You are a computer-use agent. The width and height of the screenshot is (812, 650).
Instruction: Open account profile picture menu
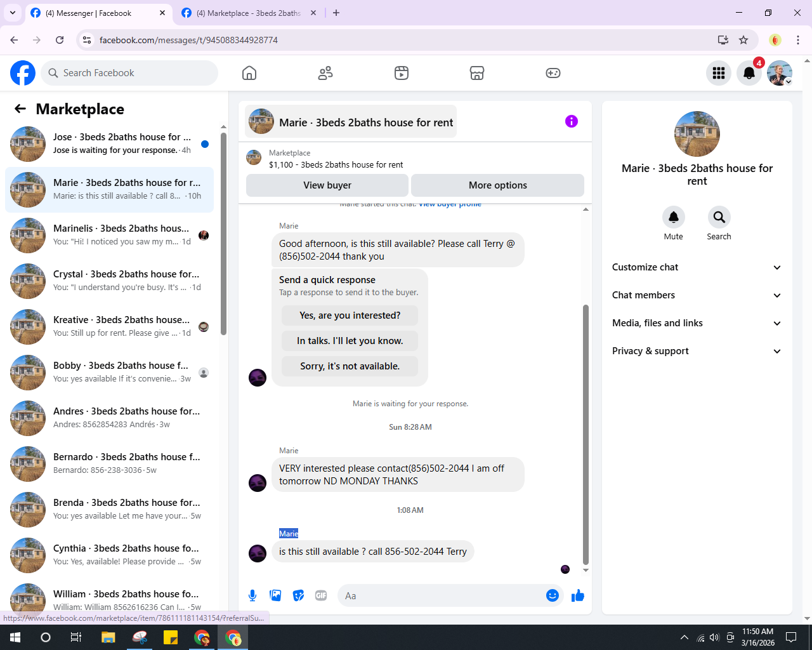point(780,73)
